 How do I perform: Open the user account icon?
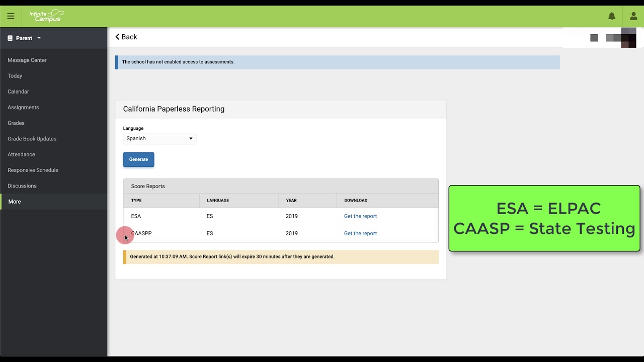(x=633, y=16)
